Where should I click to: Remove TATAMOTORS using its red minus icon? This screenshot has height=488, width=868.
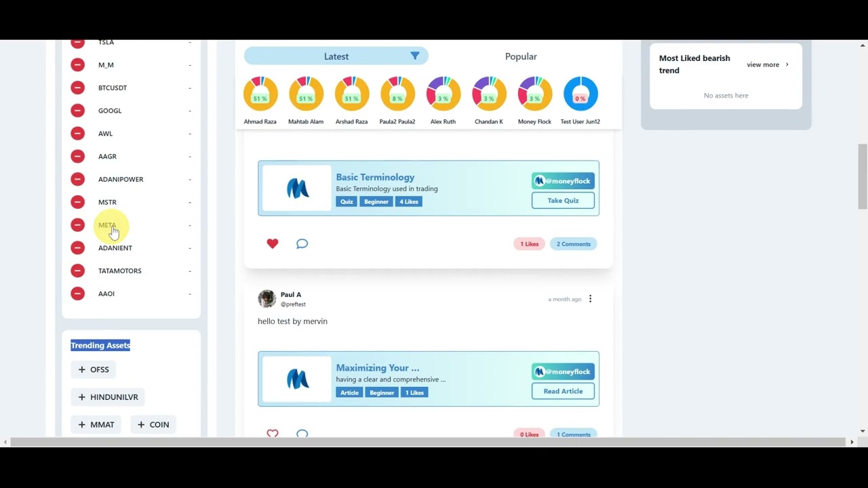pyautogui.click(x=77, y=270)
